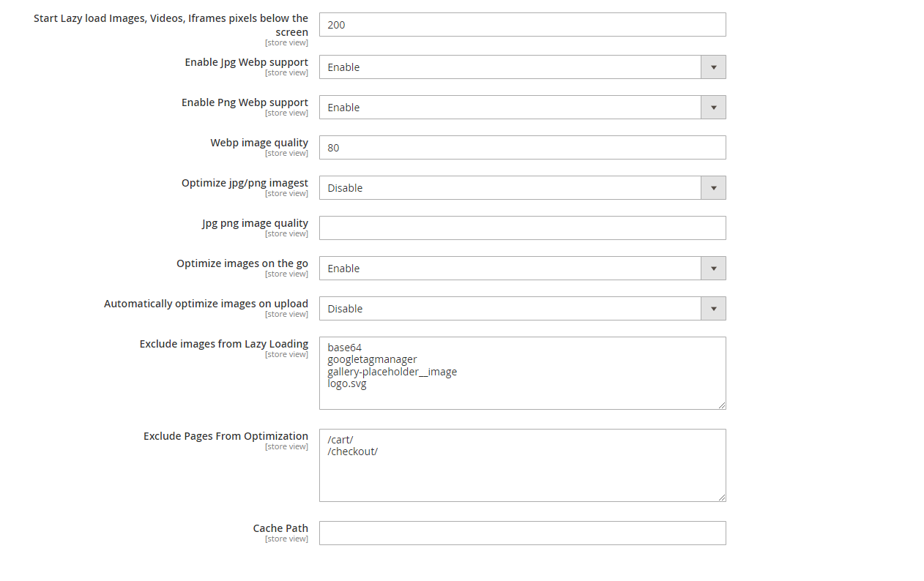
Task: Click the 'Cache Path' label text
Action: point(280,528)
